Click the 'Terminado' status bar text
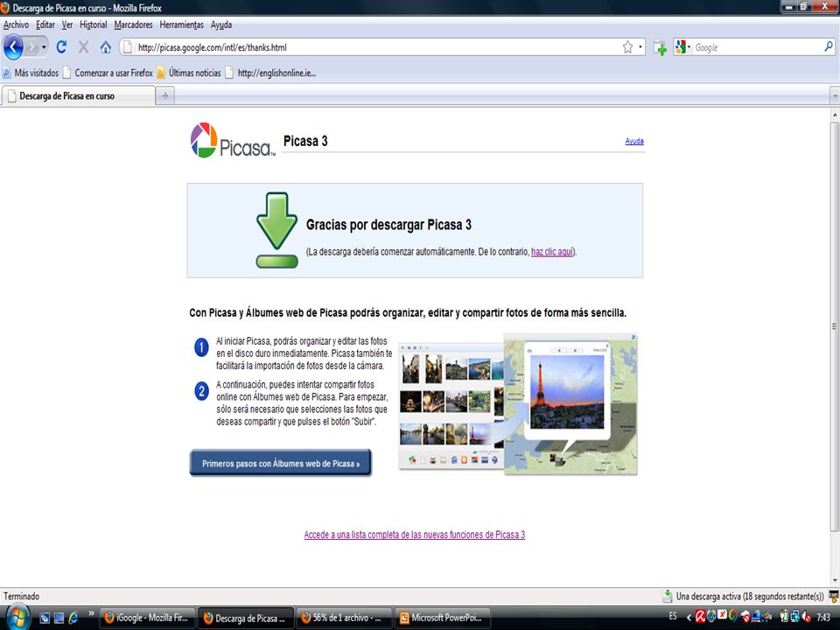 (21, 596)
